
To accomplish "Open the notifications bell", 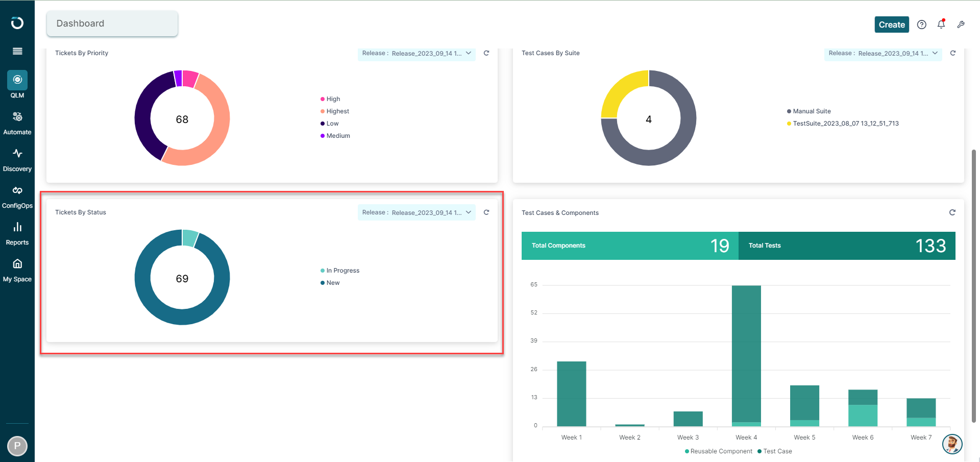I will [x=941, y=24].
